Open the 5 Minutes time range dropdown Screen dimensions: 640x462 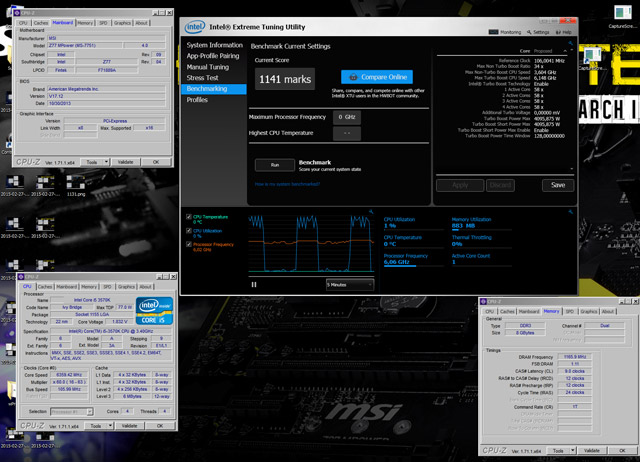[350, 284]
